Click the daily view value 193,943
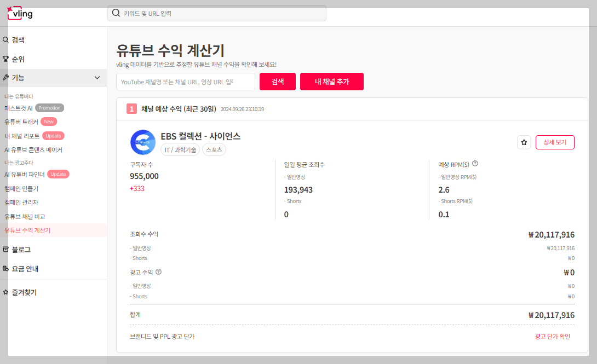 pyautogui.click(x=298, y=190)
